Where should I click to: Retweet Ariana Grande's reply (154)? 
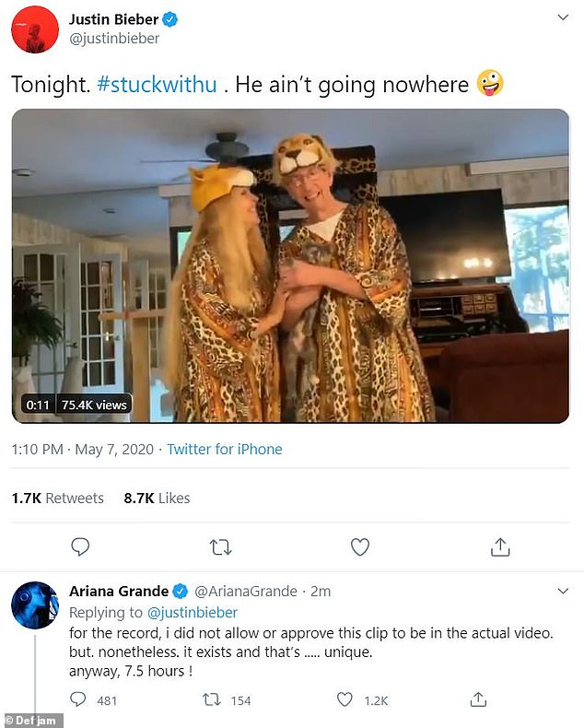[x=213, y=699]
